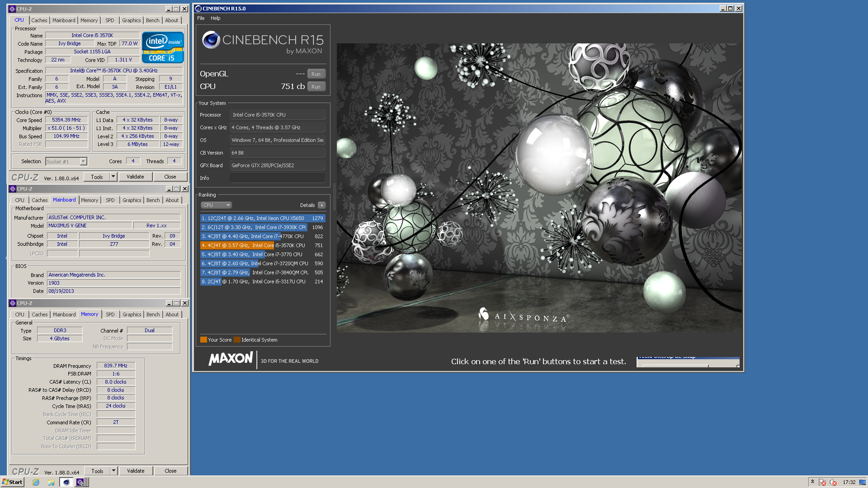868x488 pixels.
Task: Select ranking row Xeon X5650 1279
Action: (x=263, y=218)
